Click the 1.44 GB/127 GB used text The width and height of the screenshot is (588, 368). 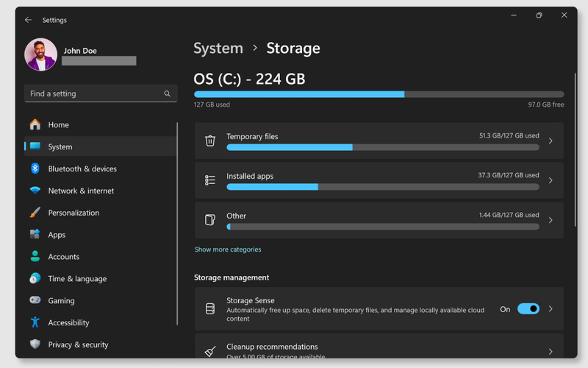pyautogui.click(x=509, y=215)
